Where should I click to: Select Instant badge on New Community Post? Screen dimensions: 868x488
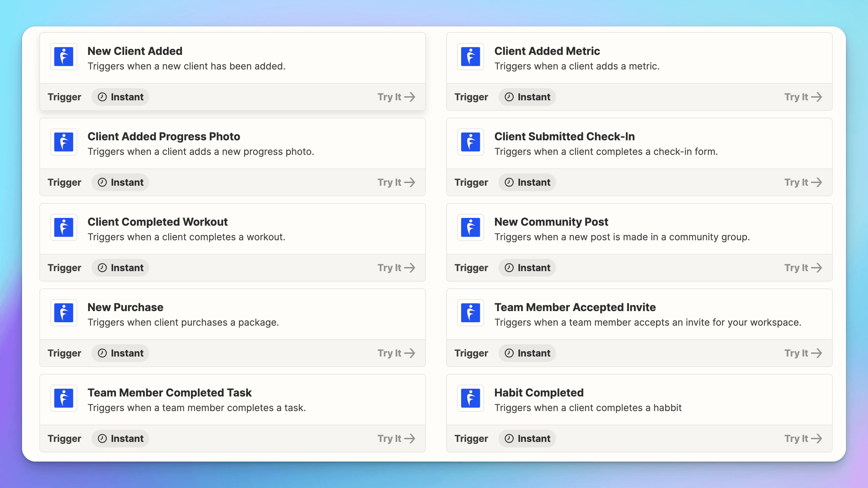point(527,267)
